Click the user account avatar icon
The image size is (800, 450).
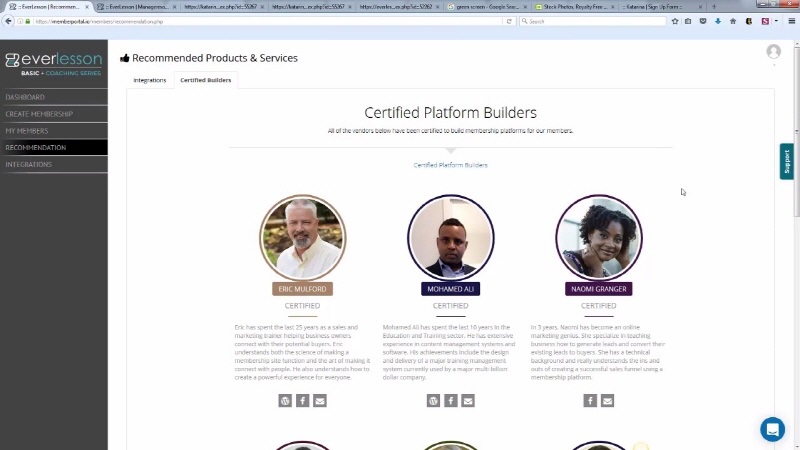click(773, 52)
